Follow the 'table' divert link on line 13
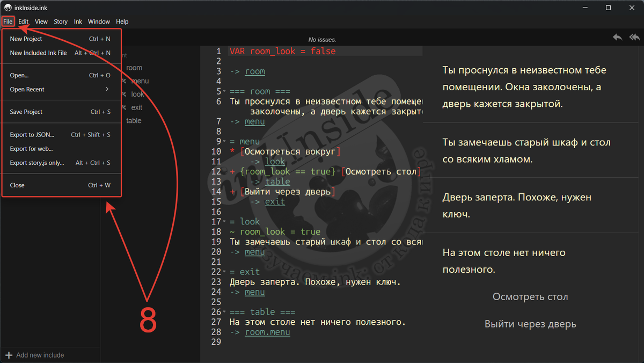Screen dimensions: 644x363 coord(278,181)
